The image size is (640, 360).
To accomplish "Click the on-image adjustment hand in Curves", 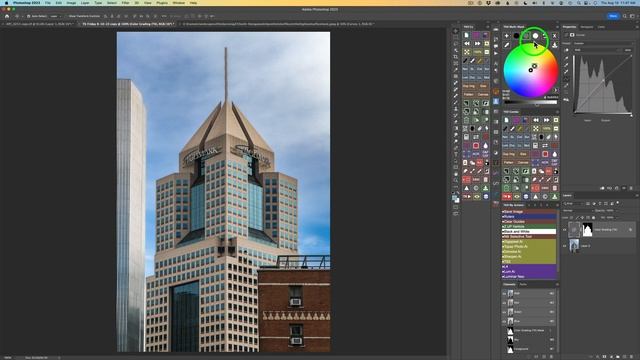I will click(567, 50).
